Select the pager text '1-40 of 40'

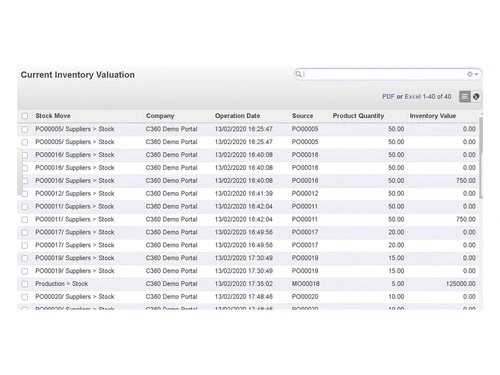(x=437, y=97)
